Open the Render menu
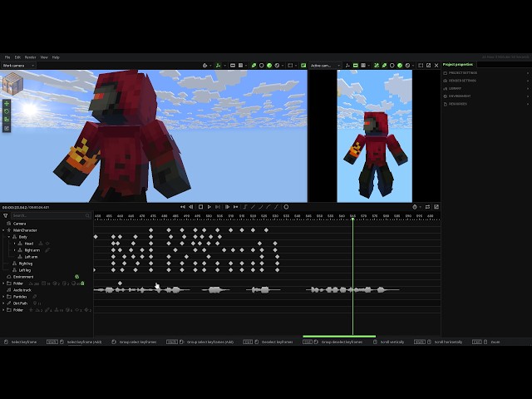 tap(31, 57)
